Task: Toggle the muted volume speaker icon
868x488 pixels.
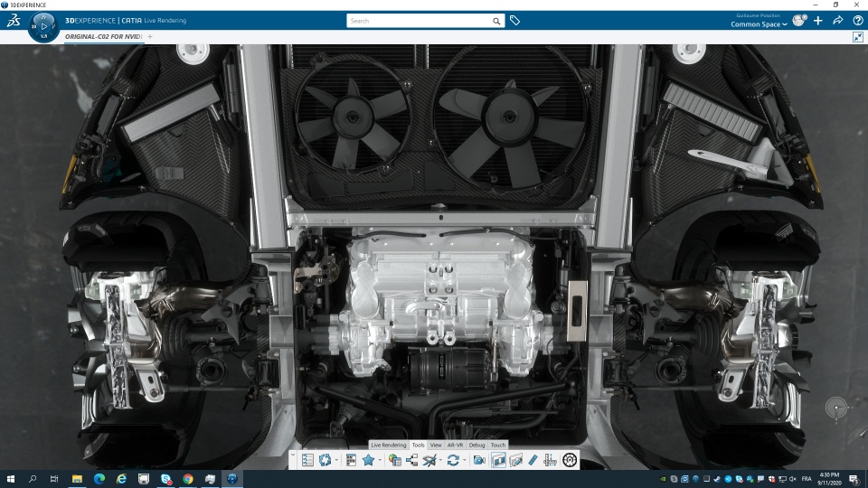Action: [x=793, y=479]
